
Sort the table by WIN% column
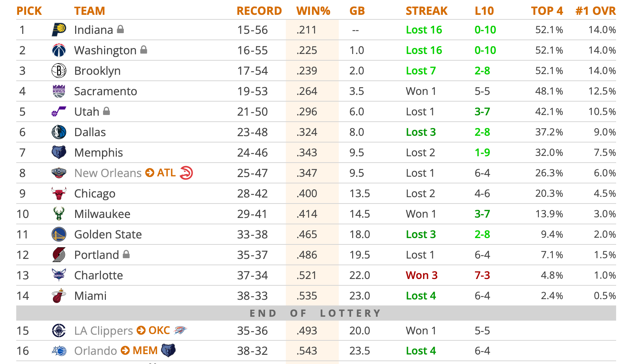(313, 11)
